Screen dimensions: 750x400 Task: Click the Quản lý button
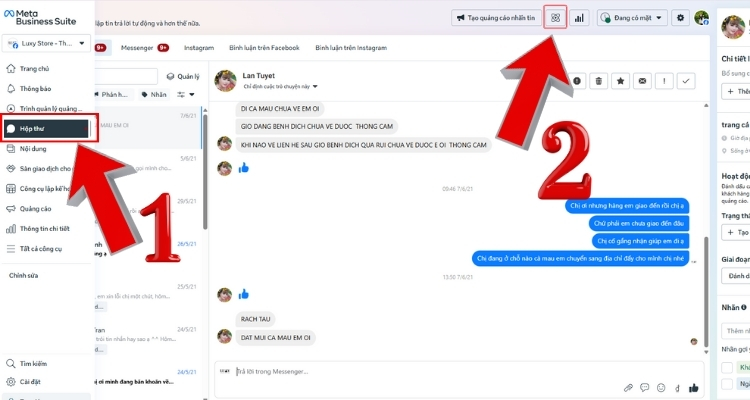(x=183, y=77)
